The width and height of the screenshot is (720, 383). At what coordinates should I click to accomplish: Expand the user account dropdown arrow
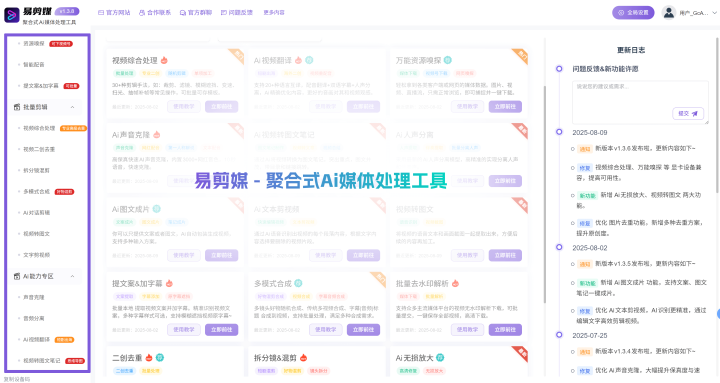[x=714, y=13]
